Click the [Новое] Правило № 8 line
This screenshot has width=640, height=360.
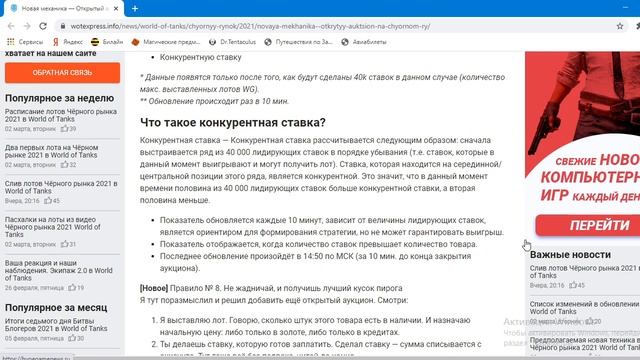click(271, 288)
